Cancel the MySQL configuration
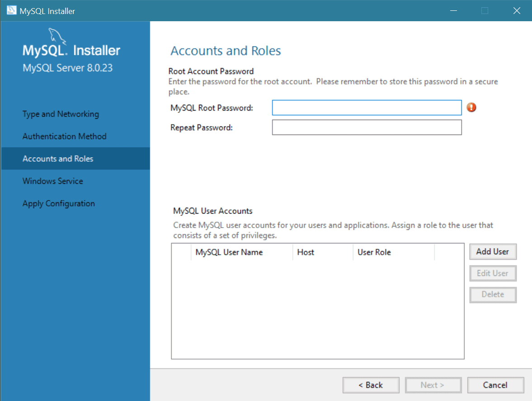The image size is (532, 401). pyautogui.click(x=495, y=385)
